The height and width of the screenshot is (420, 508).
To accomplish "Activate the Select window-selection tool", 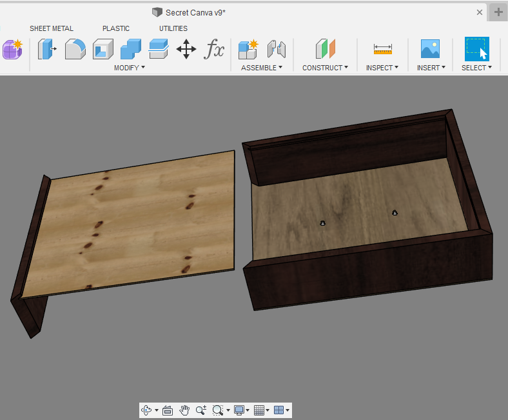I will tap(476, 49).
